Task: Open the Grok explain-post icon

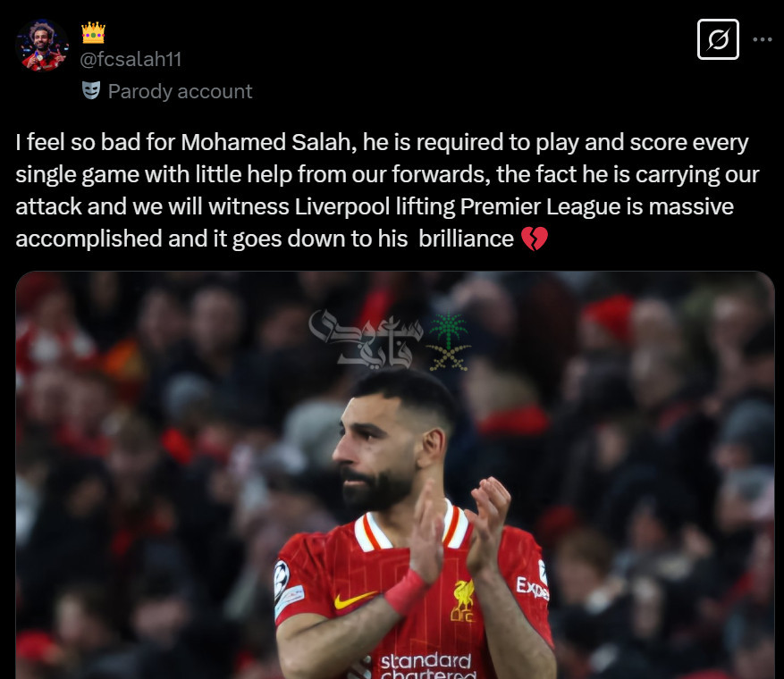Action: point(718,39)
